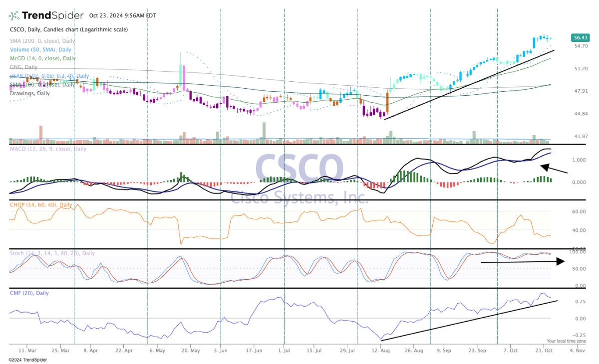599x364 pixels.
Task: Toggle the Volume (50, SMA) indicator label
Action: (x=40, y=50)
